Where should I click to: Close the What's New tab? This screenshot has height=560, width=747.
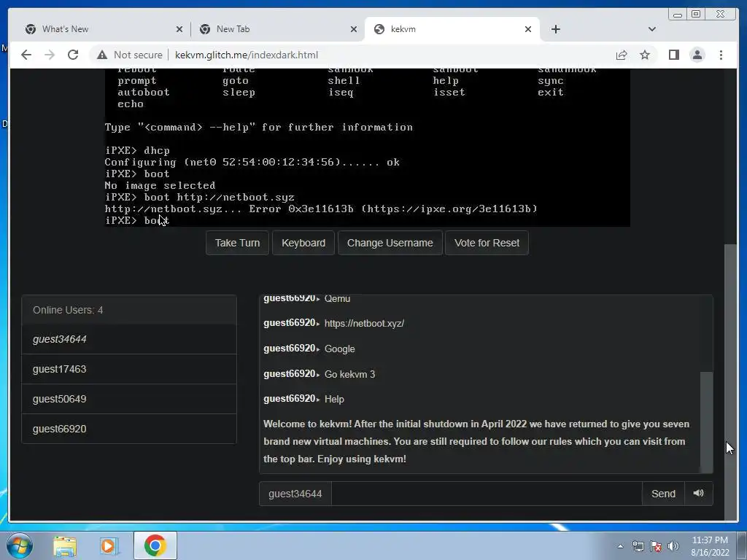179,29
